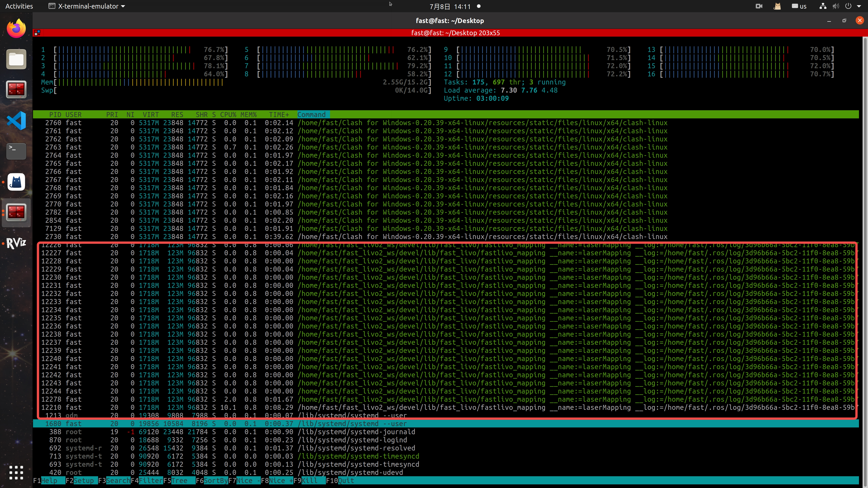Open the 'us' keyboard layout indicator

[x=799, y=6]
